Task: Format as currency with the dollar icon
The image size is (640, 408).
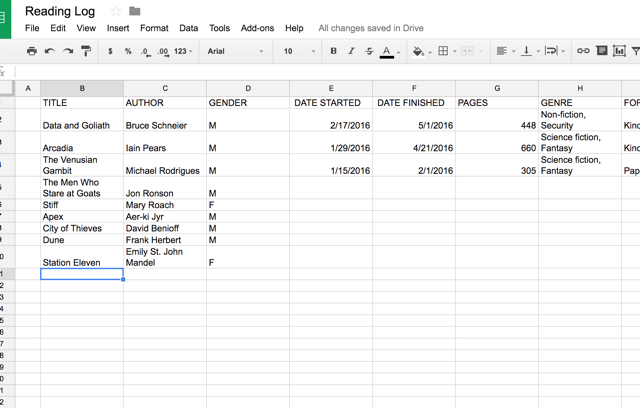Action: pyautogui.click(x=110, y=51)
